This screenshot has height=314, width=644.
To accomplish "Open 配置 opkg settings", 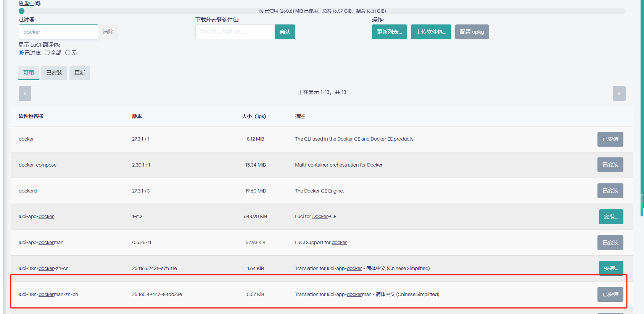I will click(x=472, y=32).
